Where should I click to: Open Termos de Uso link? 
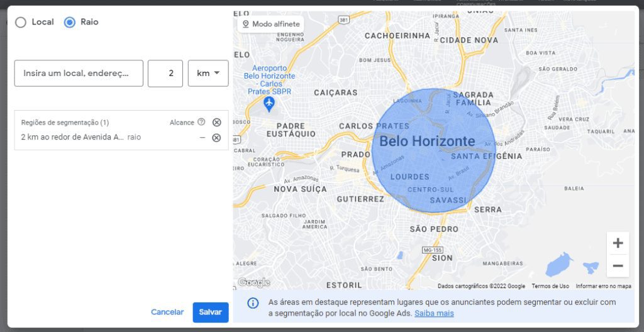click(x=550, y=286)
